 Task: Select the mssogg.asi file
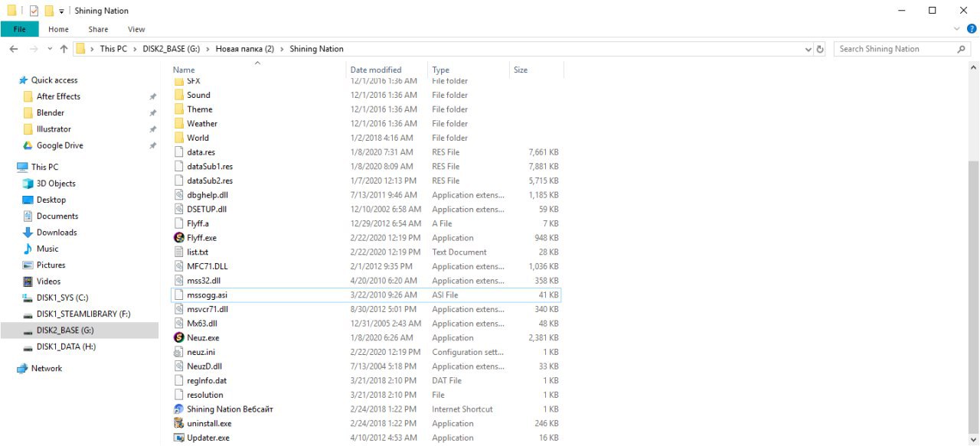point(366,295)
